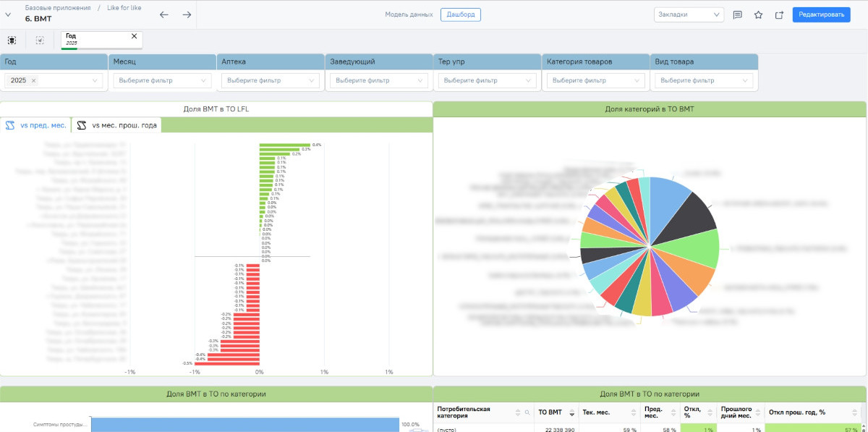Click the clear all selections icon

click(40, 41)
